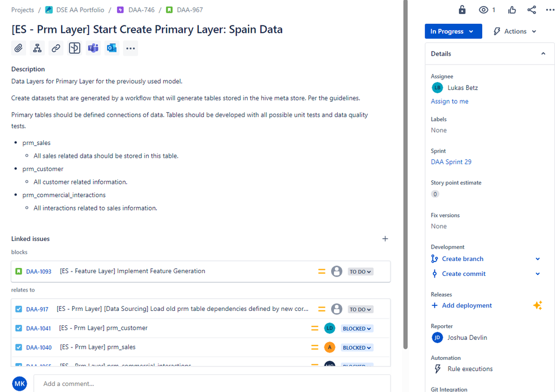Screen dimensions: 555x392
Task: Navigate to DAA-746 breadcrumb
Action: (x=141, y=10)
